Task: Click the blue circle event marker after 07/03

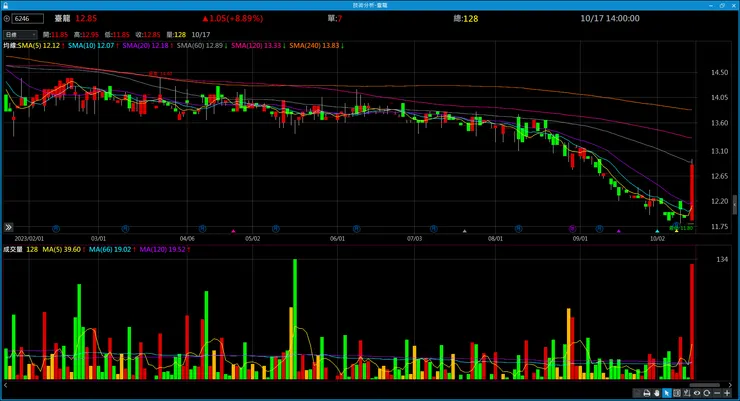Action: (434, 229)
